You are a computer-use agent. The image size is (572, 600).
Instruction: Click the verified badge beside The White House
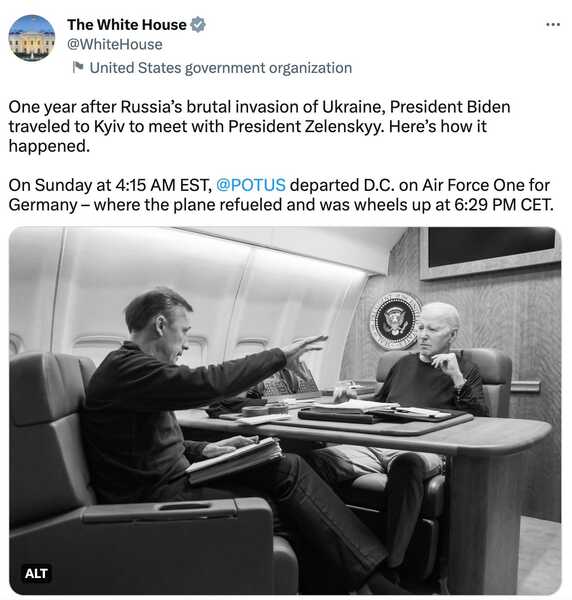pos(198,24)
